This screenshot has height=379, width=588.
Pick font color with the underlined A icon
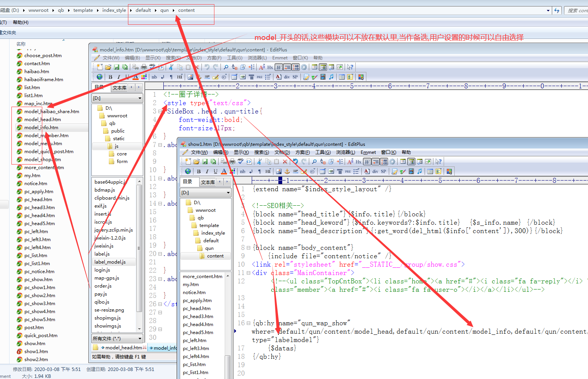point(224,171)
